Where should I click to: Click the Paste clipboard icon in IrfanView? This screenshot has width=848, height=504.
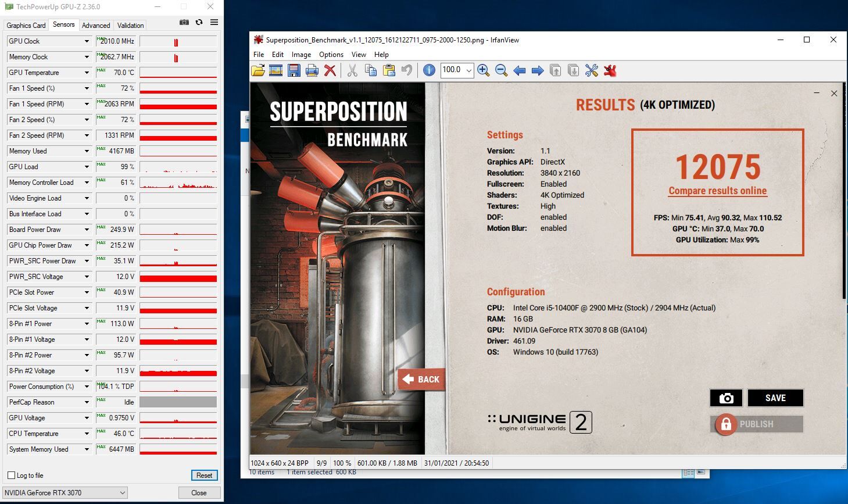pyautogui.click(x=389, y=70)
